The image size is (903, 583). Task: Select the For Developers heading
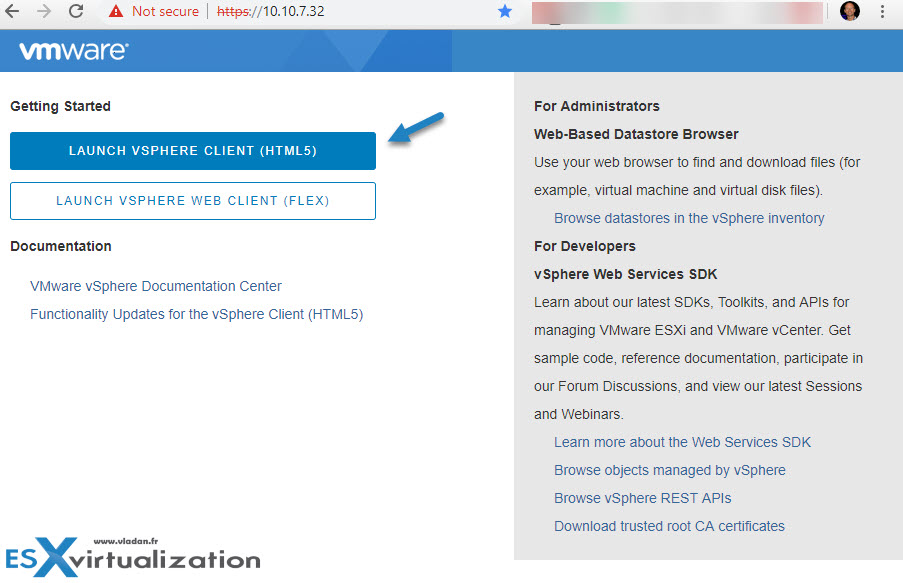(585, 247)
